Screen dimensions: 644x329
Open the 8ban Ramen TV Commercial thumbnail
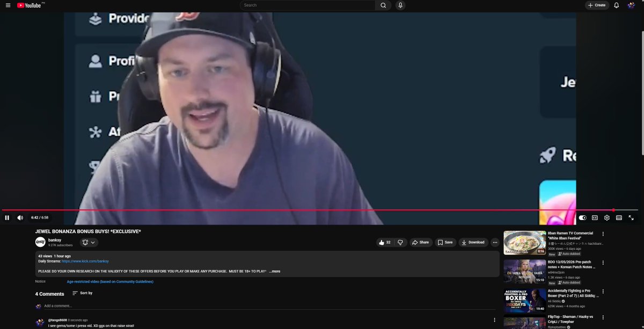tap(524, 243)
